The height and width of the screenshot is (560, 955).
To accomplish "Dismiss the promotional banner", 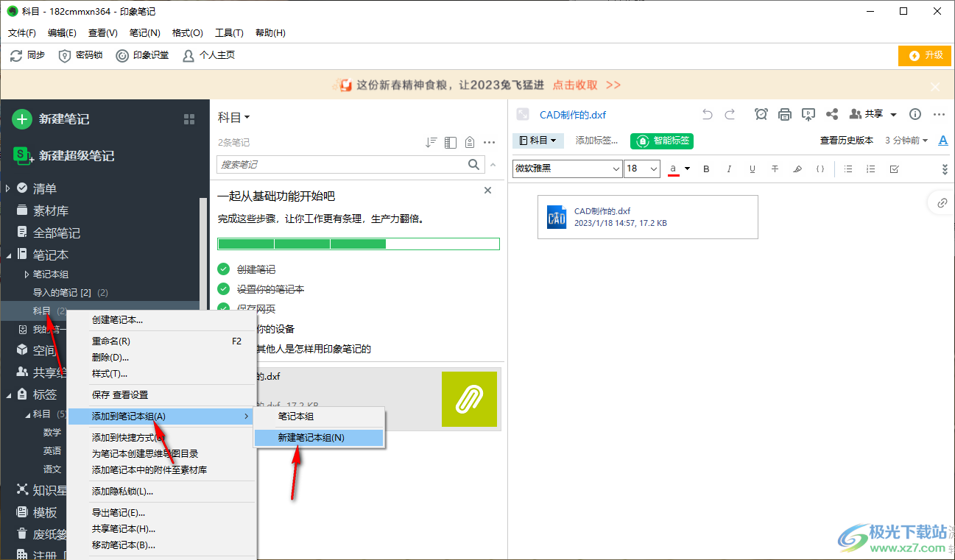I will click(935, 86).
